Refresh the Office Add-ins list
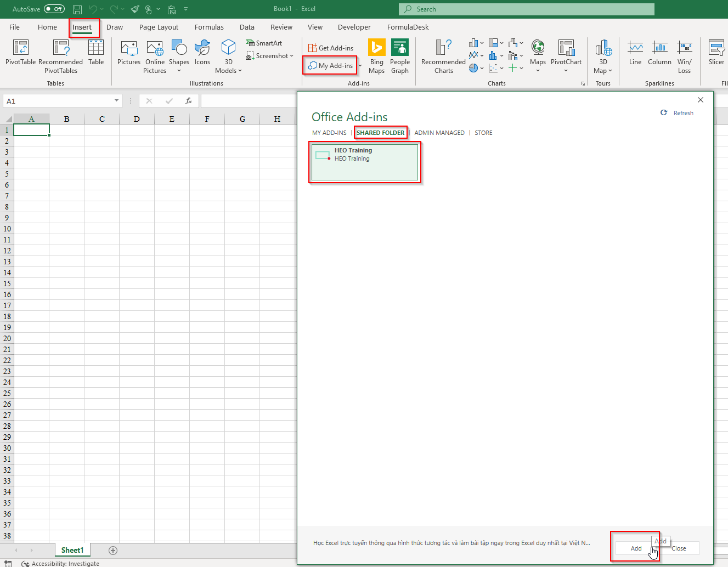 click(677, 113)
